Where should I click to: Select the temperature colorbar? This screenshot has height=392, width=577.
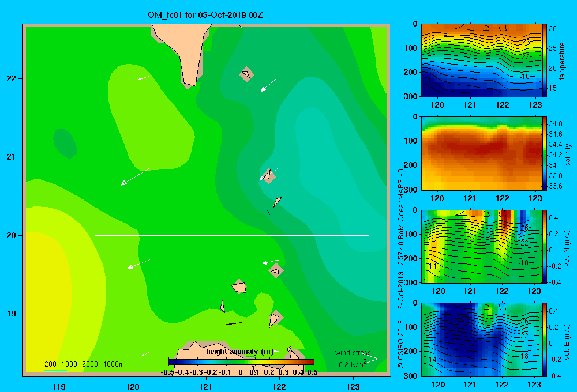tap(545, 61)
